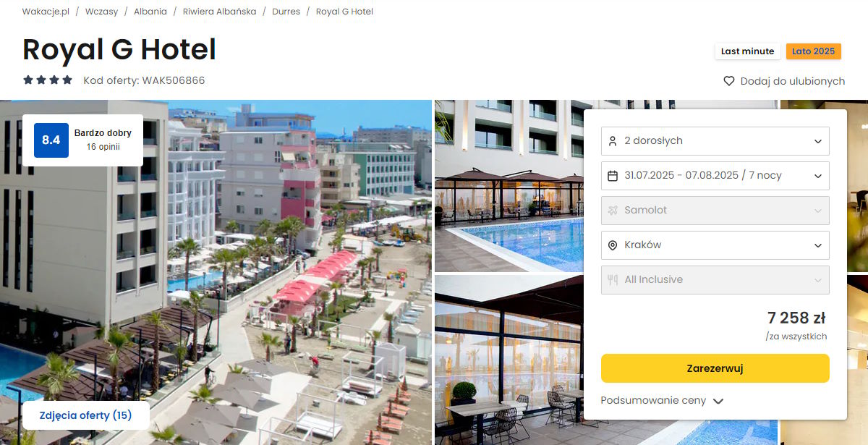This screenshot has width=868, height=445.
Task: Open the travel dates dropdown
Action: (x=715, y=176)
